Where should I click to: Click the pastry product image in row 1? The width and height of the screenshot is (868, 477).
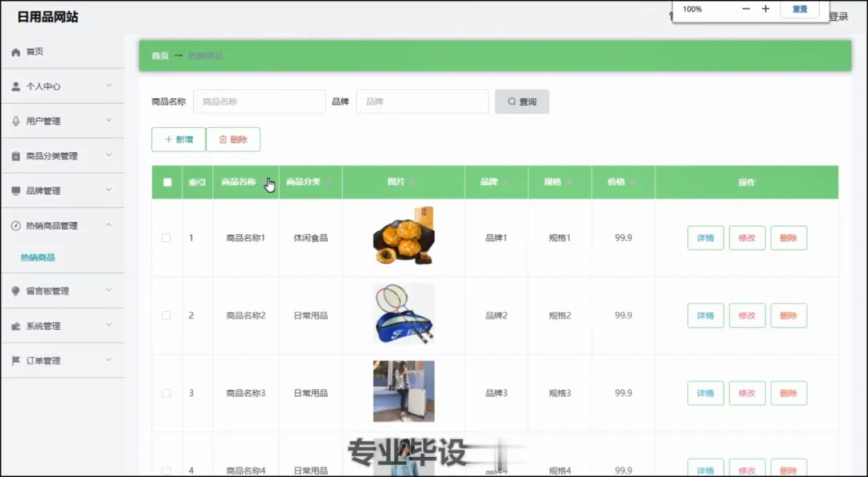click(403, 236)
